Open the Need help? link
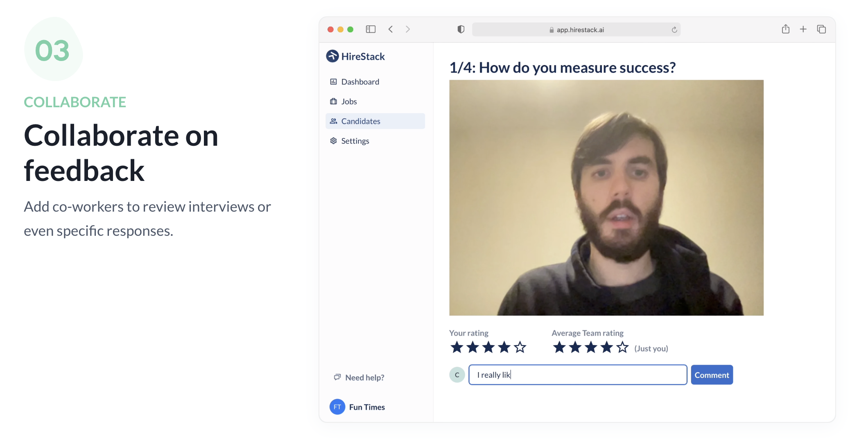The height and width of the screenshot is (447, 868). click(364, 377)
